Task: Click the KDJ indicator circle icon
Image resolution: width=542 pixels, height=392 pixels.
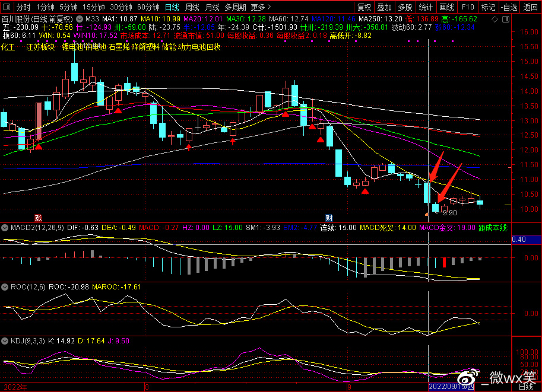Action: click(5, 341)
